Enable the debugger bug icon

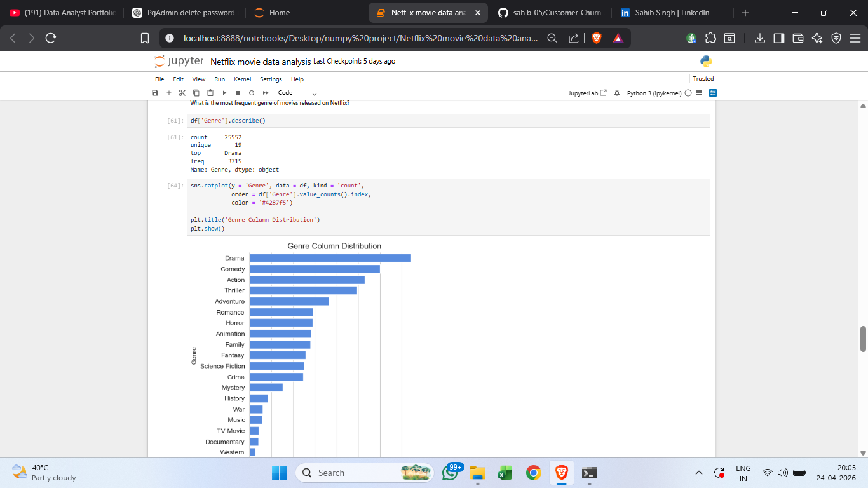click(617, 93)
